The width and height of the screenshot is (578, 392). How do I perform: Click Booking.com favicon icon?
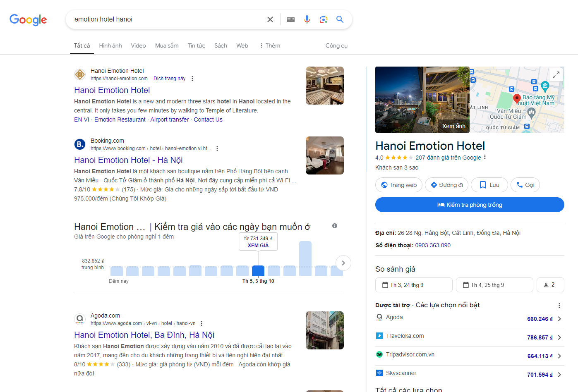(80, 144)
